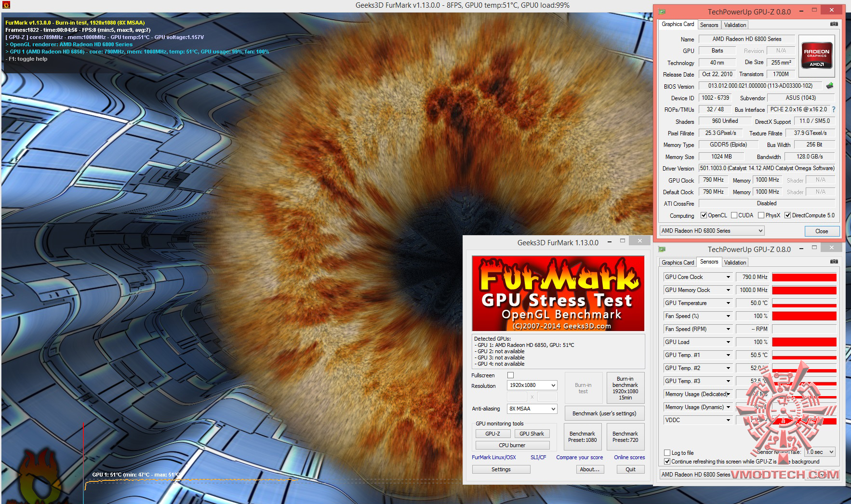Click the Fan Speed (%) red sensor graph
This screenshot has height=504, width=851.
(804, 316)
